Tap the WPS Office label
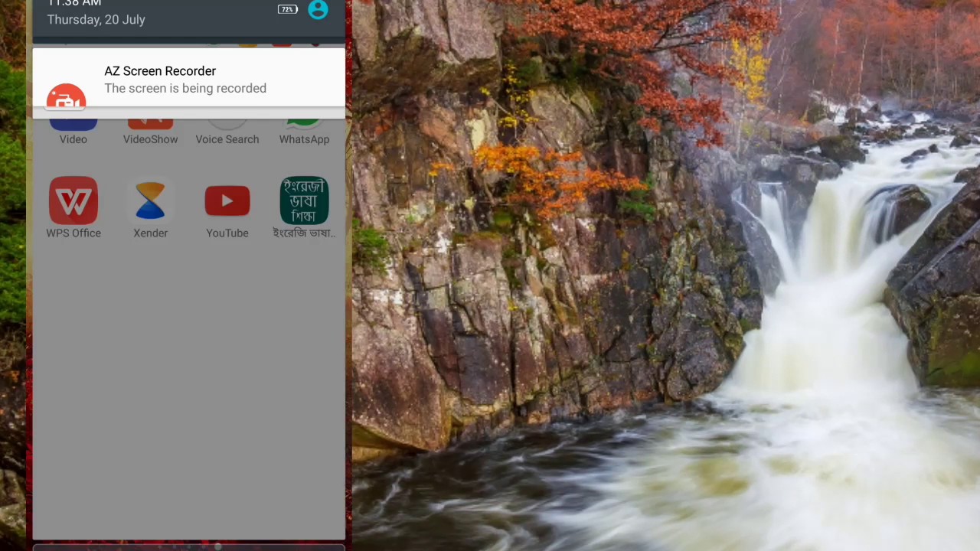This screenshot has height=551, width=980. [x=73, y=233]
